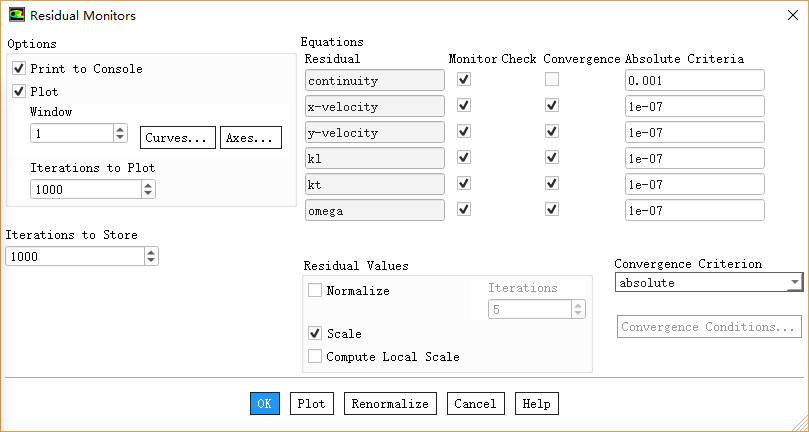
Task: Click the Renormalize button
Action: pyautogui.click(x=390, y=404)
